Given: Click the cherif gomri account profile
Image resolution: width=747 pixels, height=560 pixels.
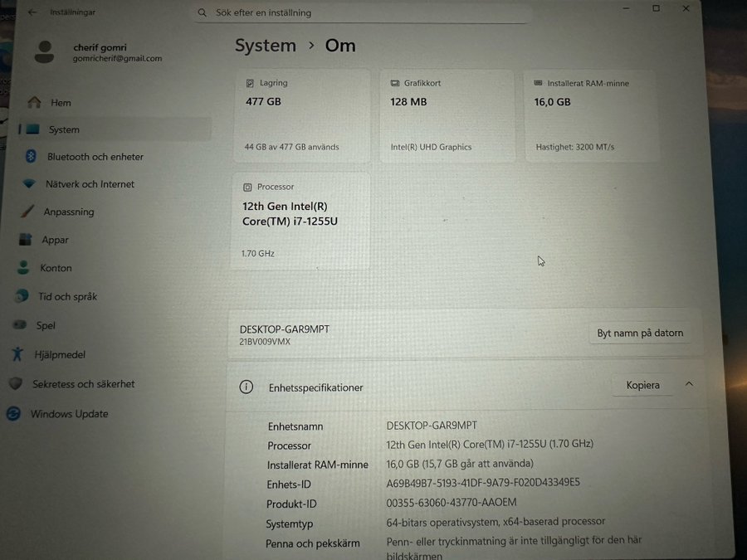Looking at the screenshot, I should click(x=98, y=52).
